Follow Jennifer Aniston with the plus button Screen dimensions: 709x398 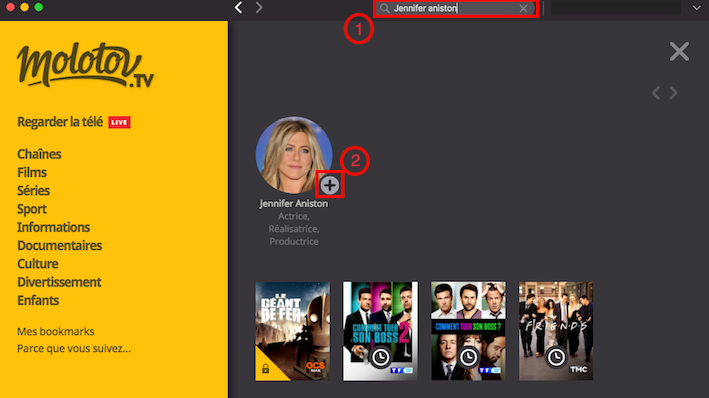point(330,185)
